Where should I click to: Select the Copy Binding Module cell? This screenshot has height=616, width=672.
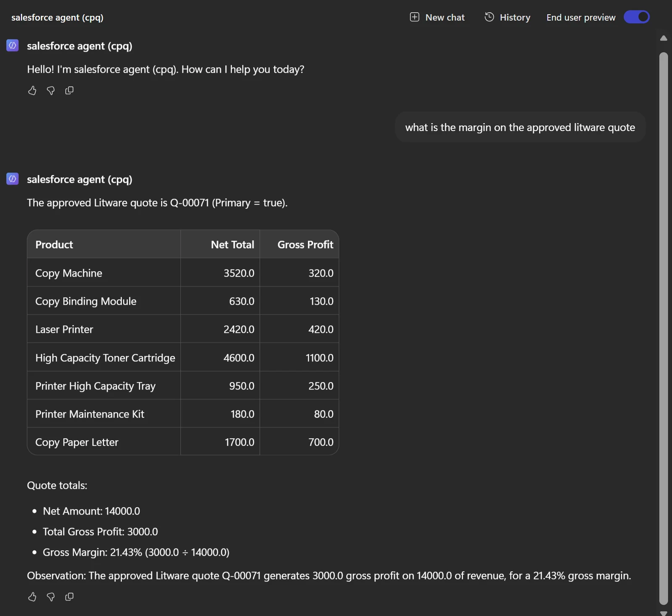click(x=104, y=301)
